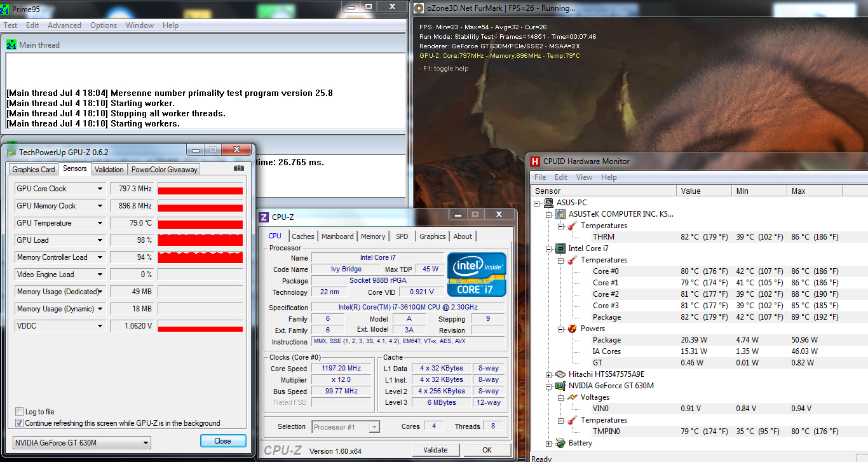
Task: Click the Validate button in CPU-Z
Action: click(x=435, y=450)
